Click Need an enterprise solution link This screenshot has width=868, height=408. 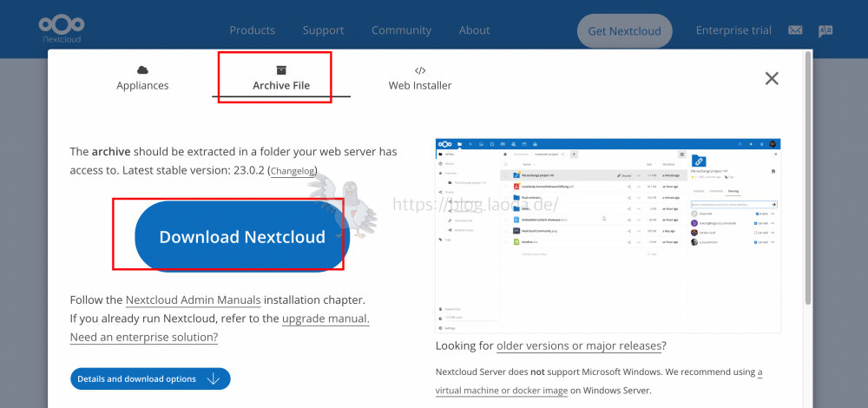pyautogui.click(x=144, y=337)
